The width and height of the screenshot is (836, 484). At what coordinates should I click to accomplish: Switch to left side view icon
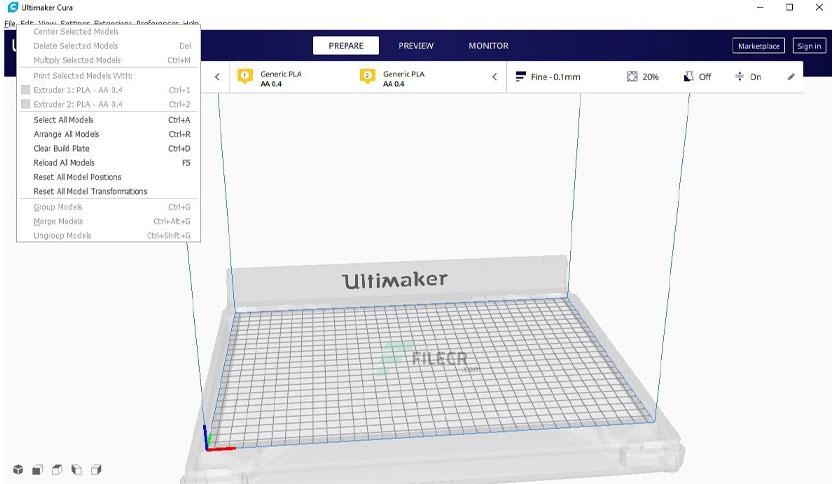(x=77, y=470)
